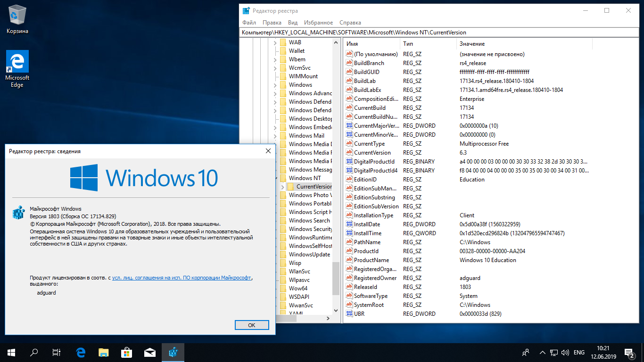Viewport: 644px width, 362px height.
Task: Select the InstallTime QWORD icon
Action: [349, 233]
